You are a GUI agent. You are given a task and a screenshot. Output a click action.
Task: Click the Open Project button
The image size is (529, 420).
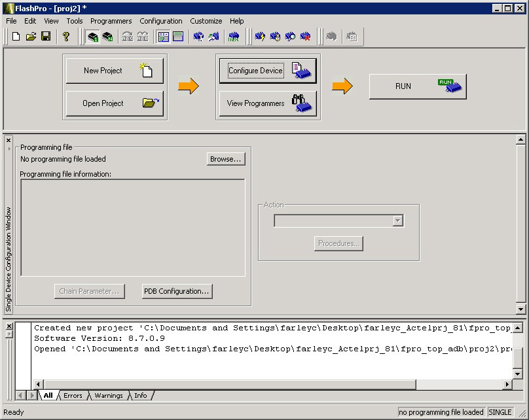[x=115, y=103]
